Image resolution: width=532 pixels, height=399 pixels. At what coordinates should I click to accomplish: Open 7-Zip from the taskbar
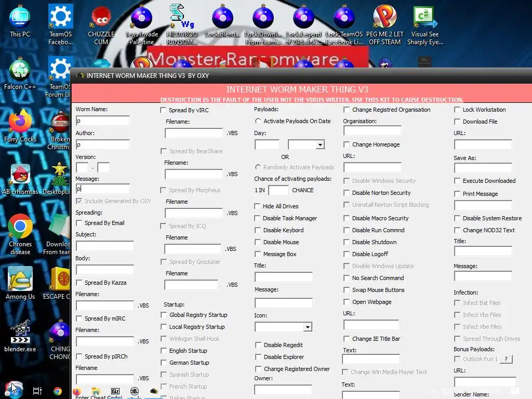(115, 391)
